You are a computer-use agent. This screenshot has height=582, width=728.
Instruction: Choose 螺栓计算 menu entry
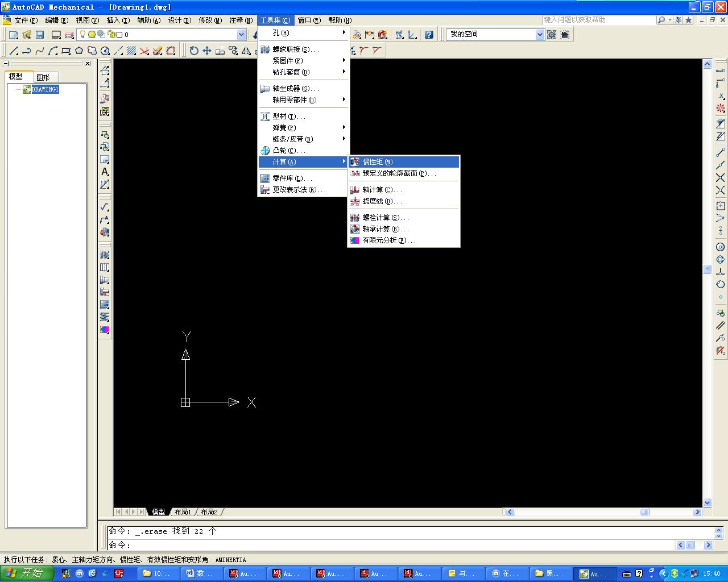coord(404,218)
